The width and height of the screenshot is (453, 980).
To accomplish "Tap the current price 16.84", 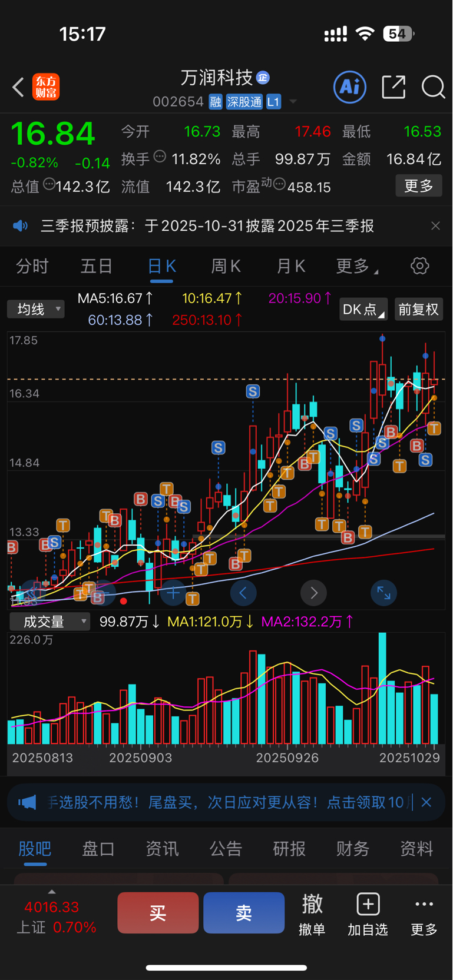I will [x=53, y=134].
